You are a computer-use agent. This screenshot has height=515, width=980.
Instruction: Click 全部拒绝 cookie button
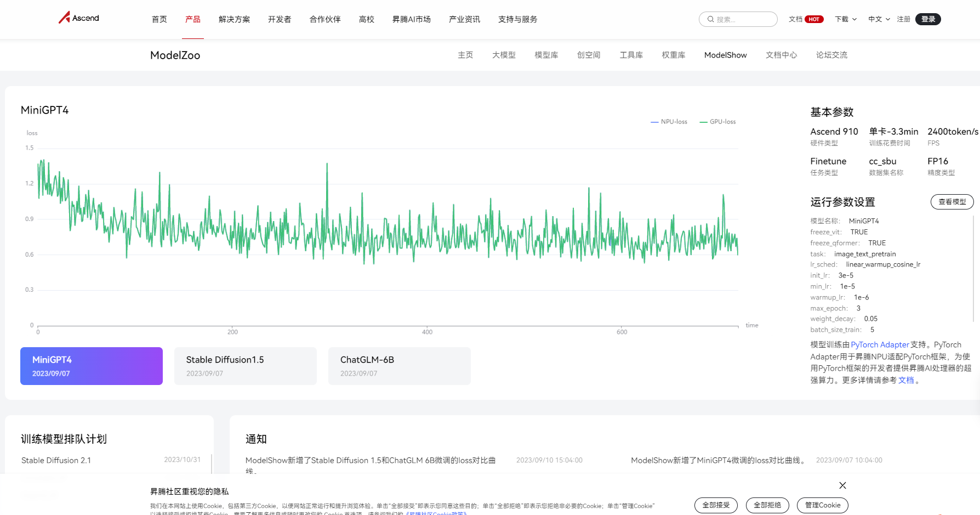click(x=767, y=505)
